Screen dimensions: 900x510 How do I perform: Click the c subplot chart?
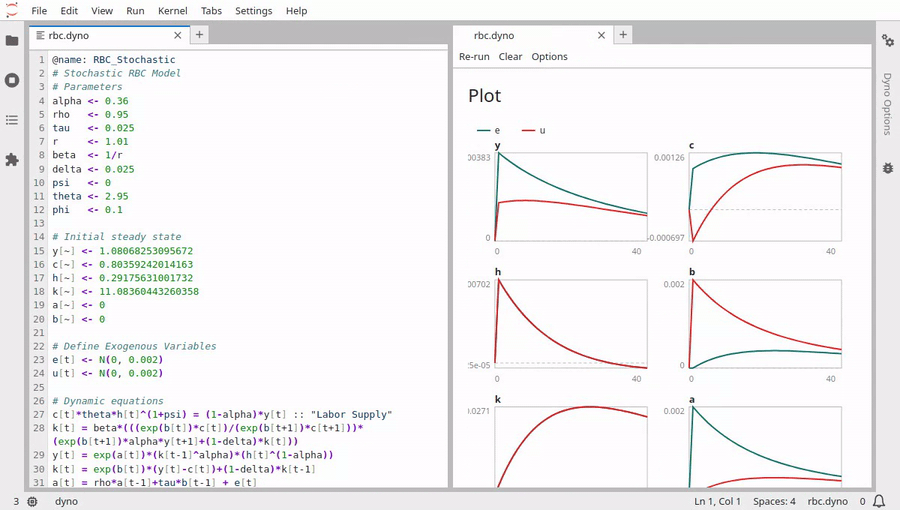click(x=765, y=197)
